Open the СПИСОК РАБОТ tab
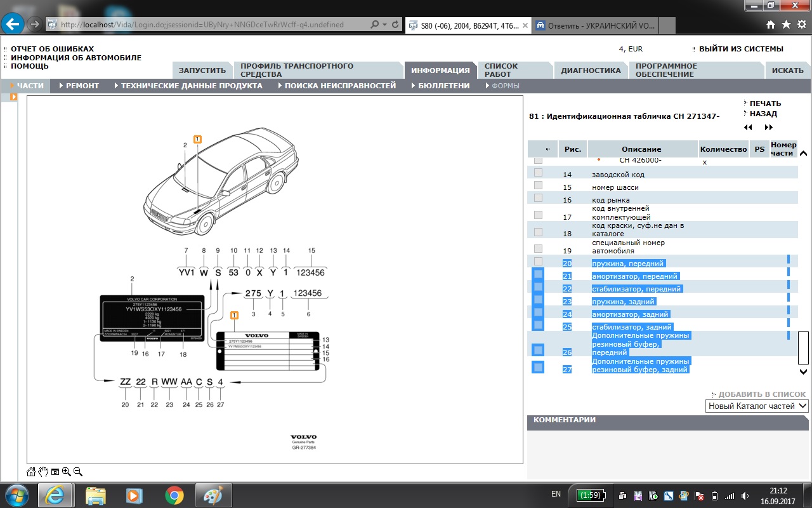812x508 pixels. (501, 70)
